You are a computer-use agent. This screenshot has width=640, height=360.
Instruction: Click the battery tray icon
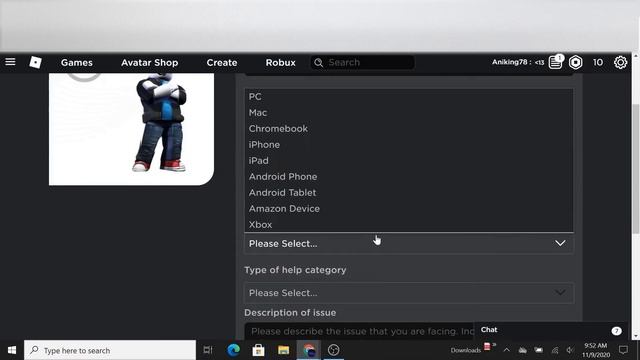[x=539, y=350]
